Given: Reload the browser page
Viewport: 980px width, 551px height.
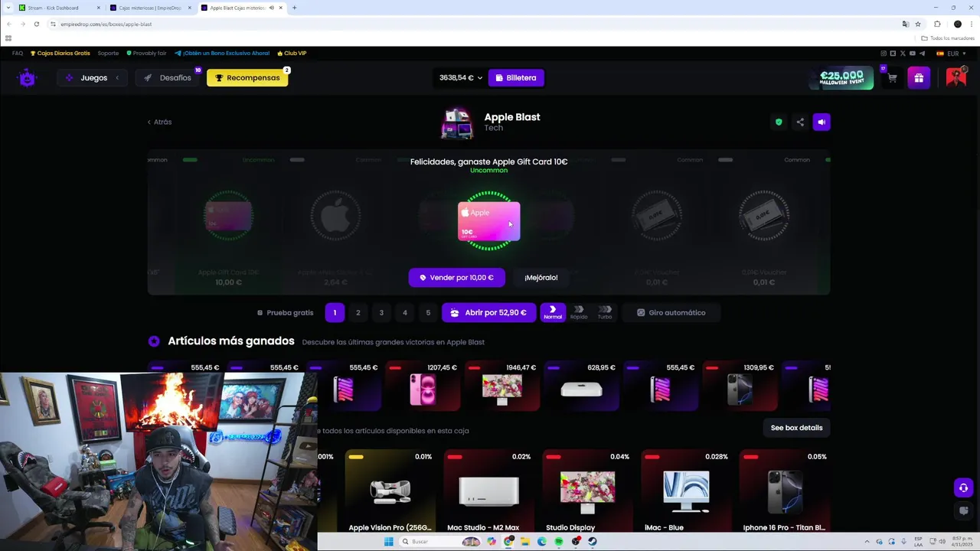Looking at the screenshot, I should 36,24.
